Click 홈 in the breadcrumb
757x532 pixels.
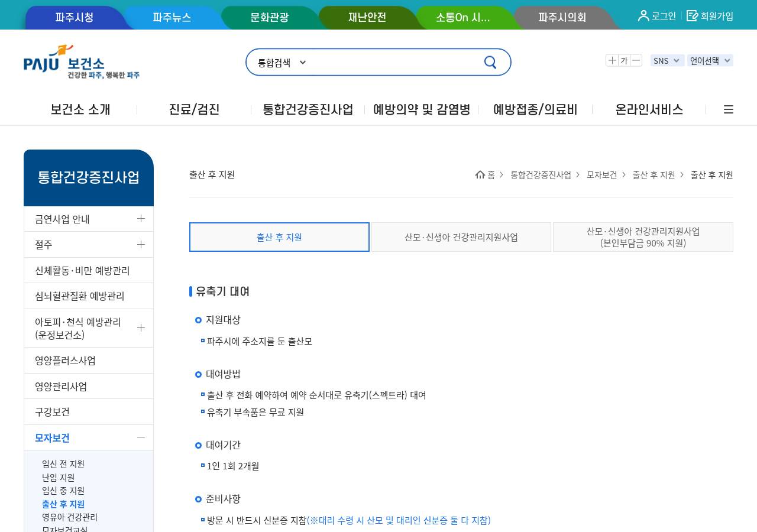[491, 175]
